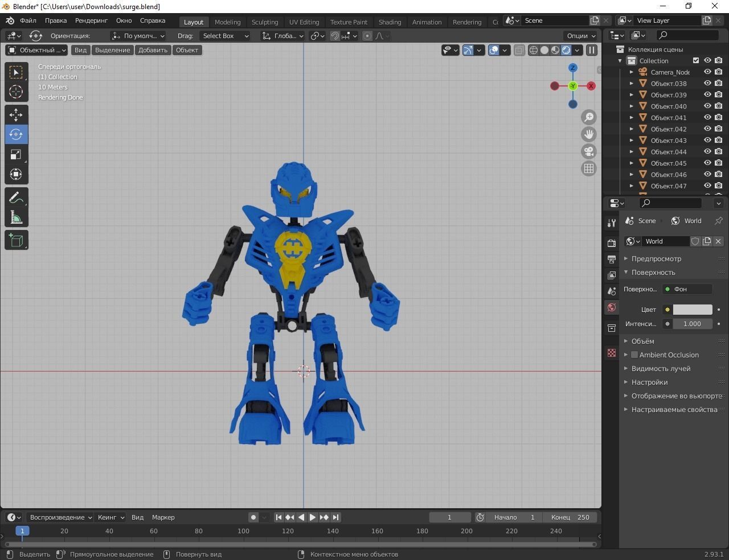
Task: Click the Добавить button in viewport header
Action: tap(152, 50)
